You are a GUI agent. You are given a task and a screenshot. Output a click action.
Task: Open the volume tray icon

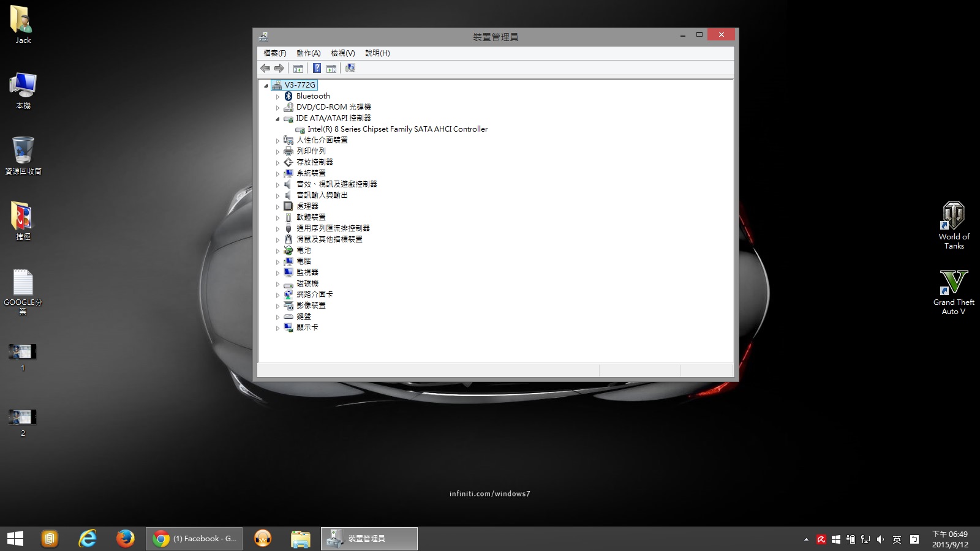pyautogui.click(x=880, y=539)
